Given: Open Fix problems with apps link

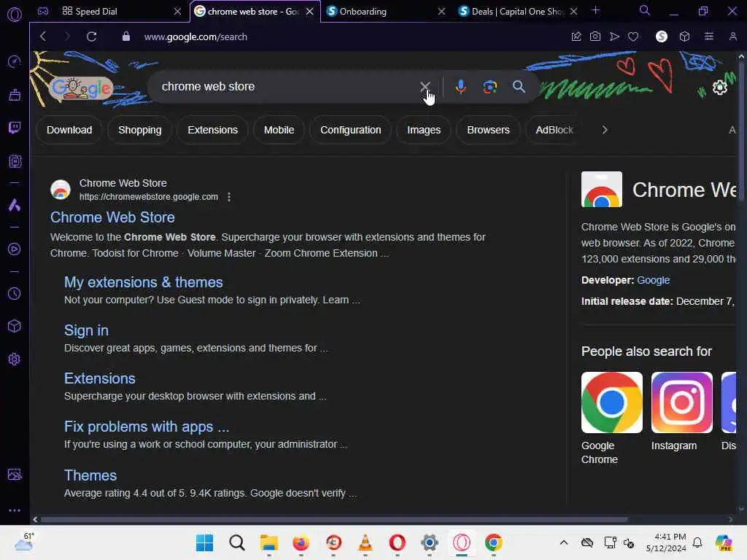Looking at the screenshot, I should tap(147, 427).
